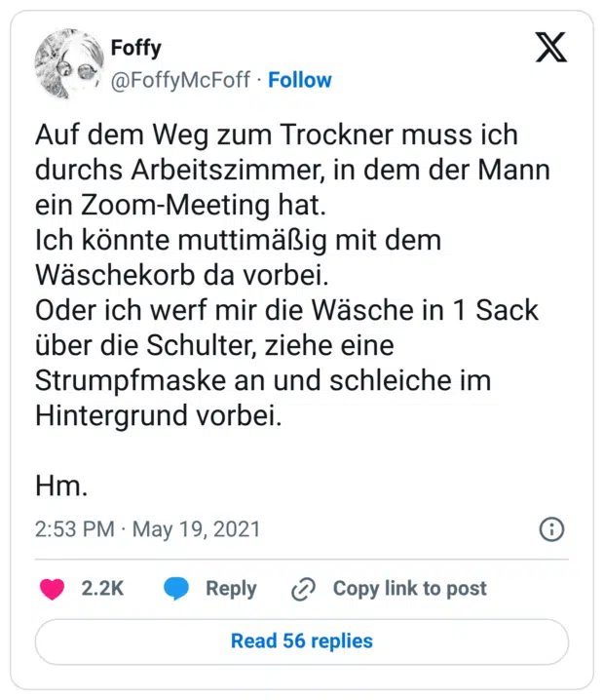604x700 pixels.
Task: Click the tweet's opening line about the Trockner
Action: tap(276, 136)
